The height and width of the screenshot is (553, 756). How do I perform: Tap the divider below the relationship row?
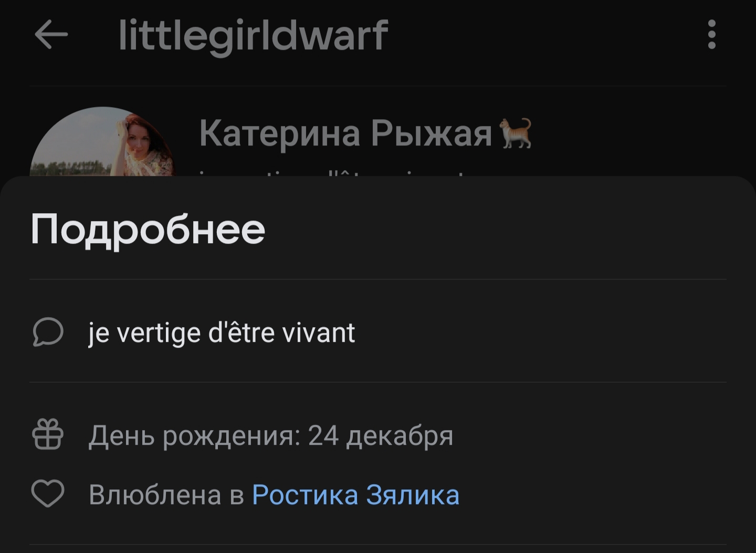click(x=378, y=545)
